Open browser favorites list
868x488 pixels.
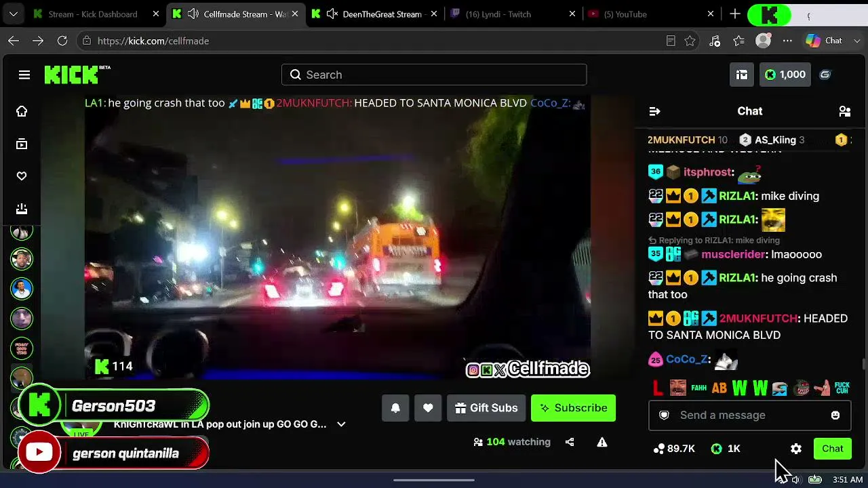[x=739, y=41]
